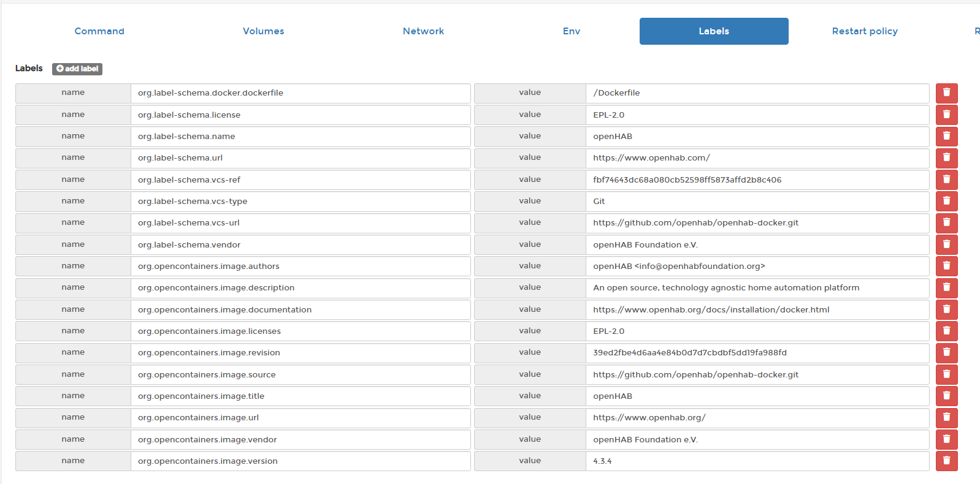Edit the /Dockerfile value field
This screenshot has height=484, width=980.
757,93
